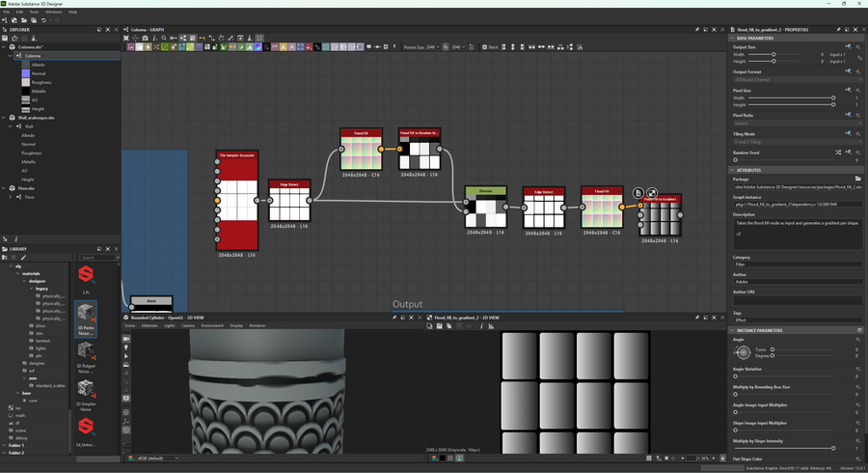Click the Random Seed shuffle icon
The image size is (868, 473).
point(837,153)
